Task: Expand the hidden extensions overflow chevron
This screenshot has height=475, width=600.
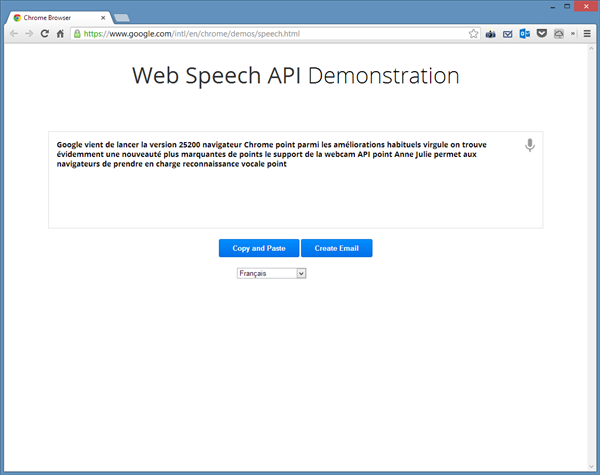Action: point(573,33)
